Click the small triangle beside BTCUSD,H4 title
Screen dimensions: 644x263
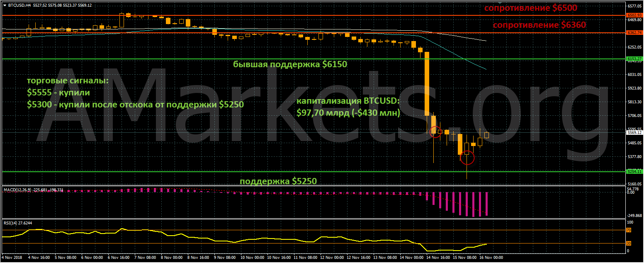(5, 5)
